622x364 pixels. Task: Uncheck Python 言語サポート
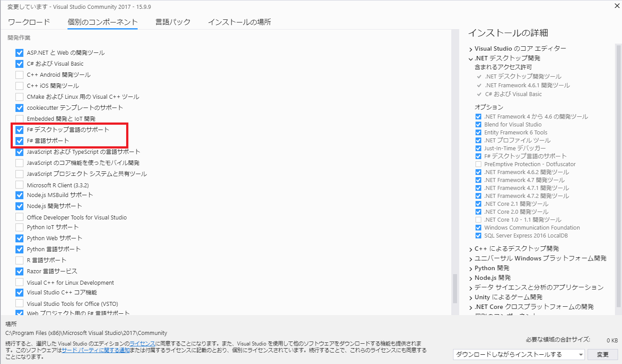[19, 249]
